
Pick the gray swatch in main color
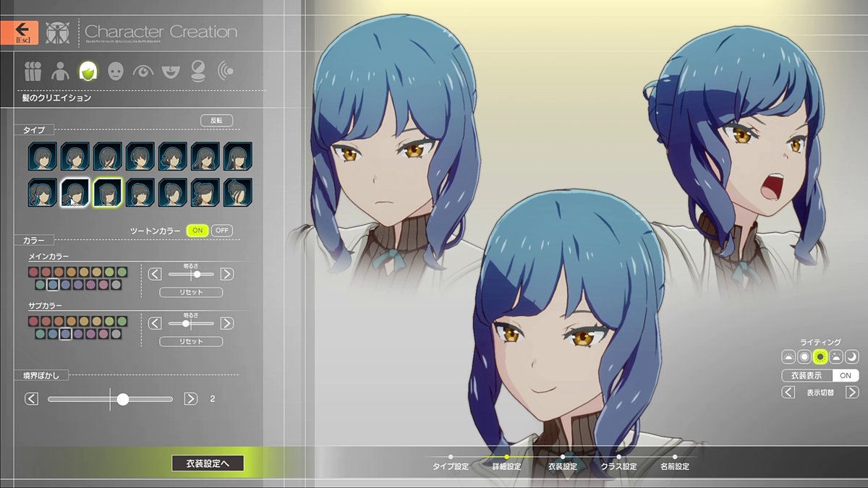click(116, 285)
